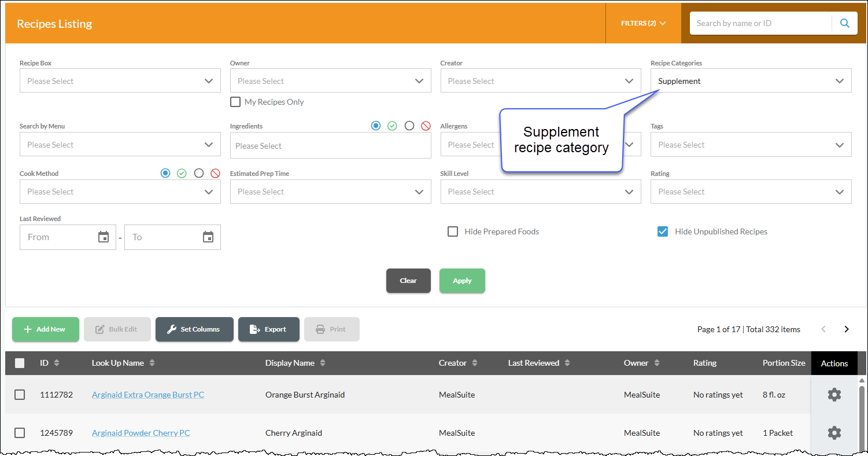Click the green Apply button
Viewport: 868px width, 456px height.
tap(462, 281)
